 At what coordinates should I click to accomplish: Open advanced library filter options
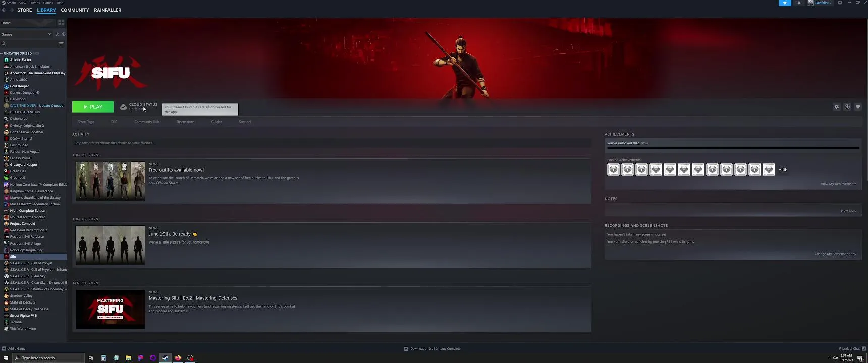(61, 44)
